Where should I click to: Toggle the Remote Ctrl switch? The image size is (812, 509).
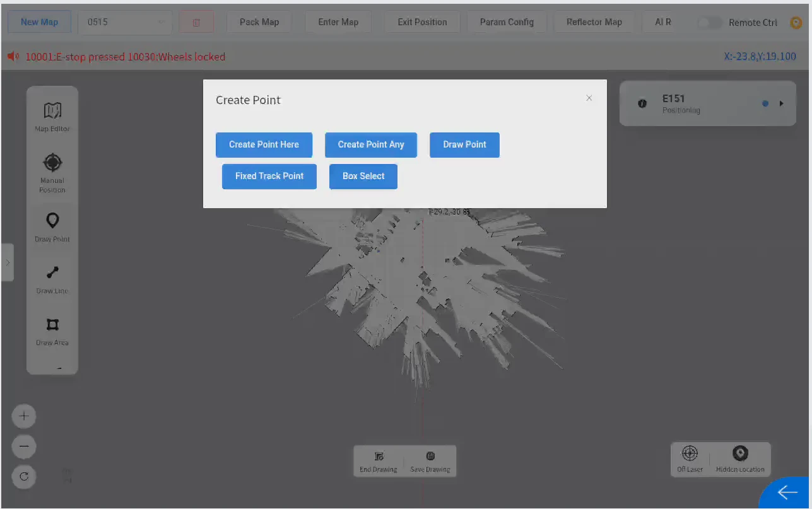pos(710,23)
